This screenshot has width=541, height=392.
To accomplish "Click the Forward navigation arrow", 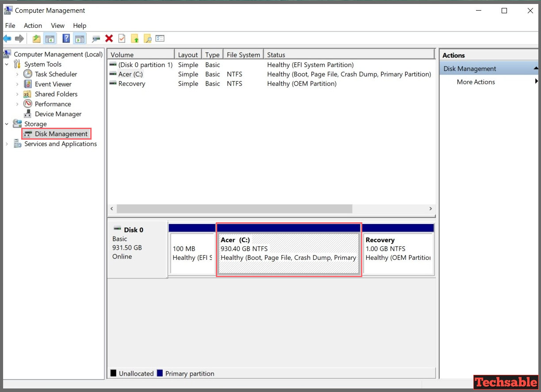I will [x=19, y=38].
